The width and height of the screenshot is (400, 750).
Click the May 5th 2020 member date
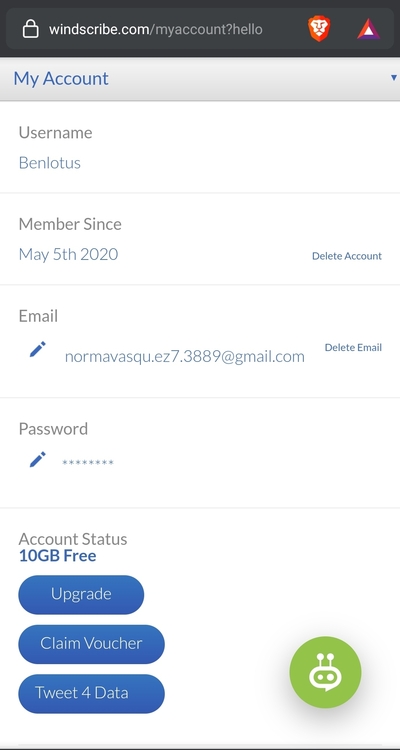point(68,254)
